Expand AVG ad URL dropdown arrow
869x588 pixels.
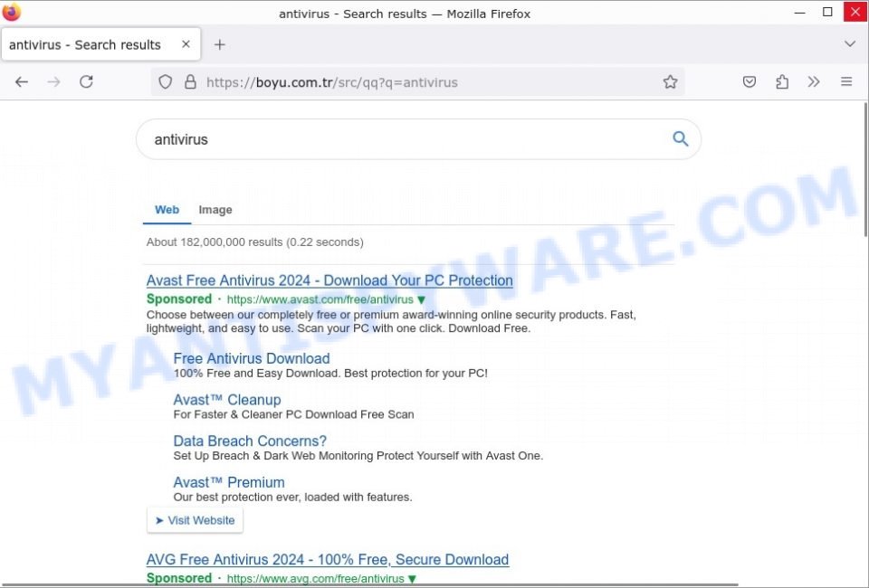(412, 579)
